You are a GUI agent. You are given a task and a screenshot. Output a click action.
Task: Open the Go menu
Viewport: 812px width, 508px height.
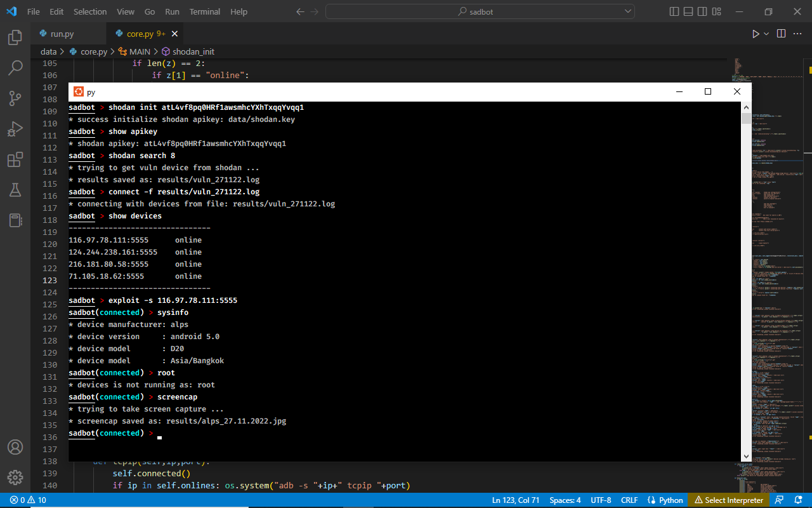(x=150, y=11)
